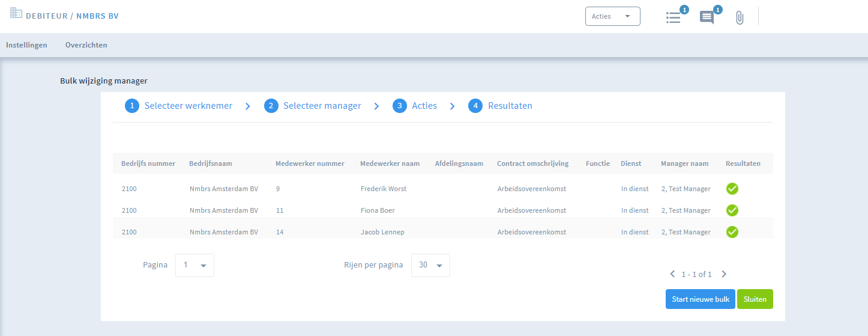Click green checkmark for Jacob Lennep
Viewport: 868px width, 336px height.
point(732,232)
